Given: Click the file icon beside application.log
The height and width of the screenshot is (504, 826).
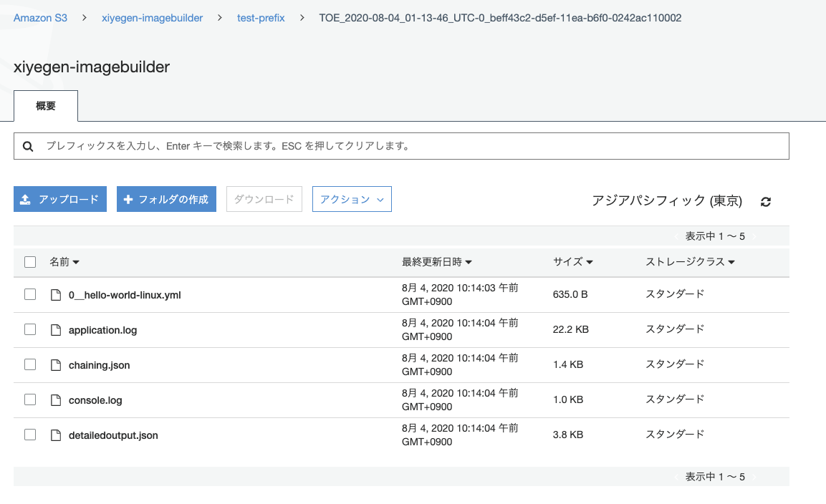Looking at the screenshot, I should [x=55, y=330].
